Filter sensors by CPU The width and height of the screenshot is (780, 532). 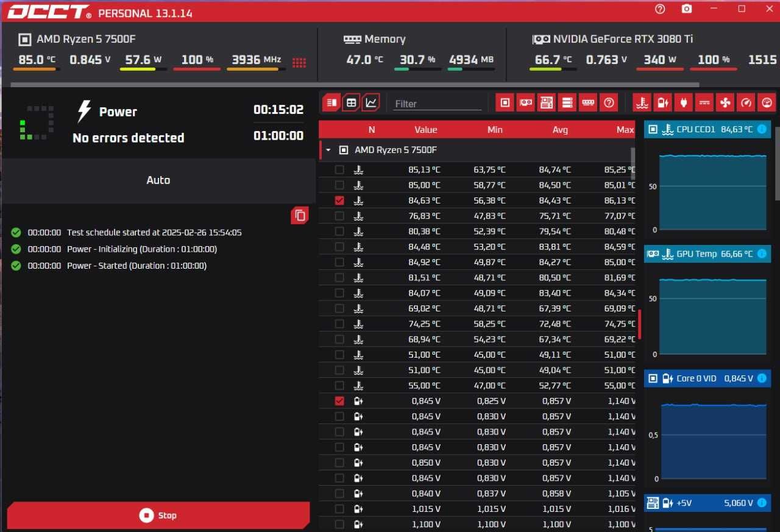pos(505,102)
